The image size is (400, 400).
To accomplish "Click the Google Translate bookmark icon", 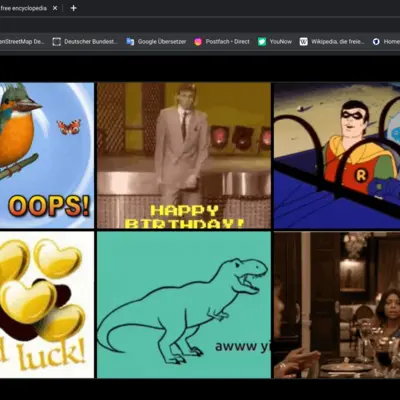I will click(130, 42).
